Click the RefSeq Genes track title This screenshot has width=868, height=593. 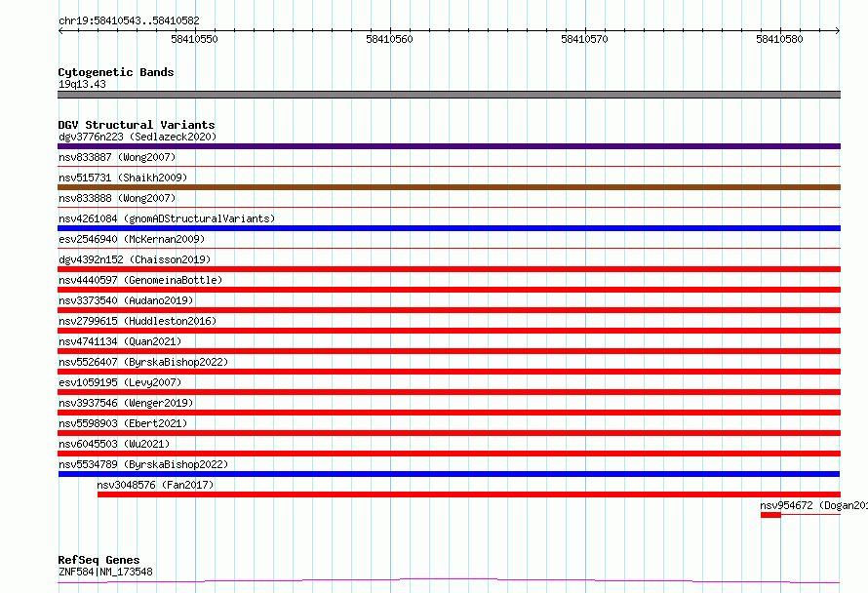click(x=99, y=560)
